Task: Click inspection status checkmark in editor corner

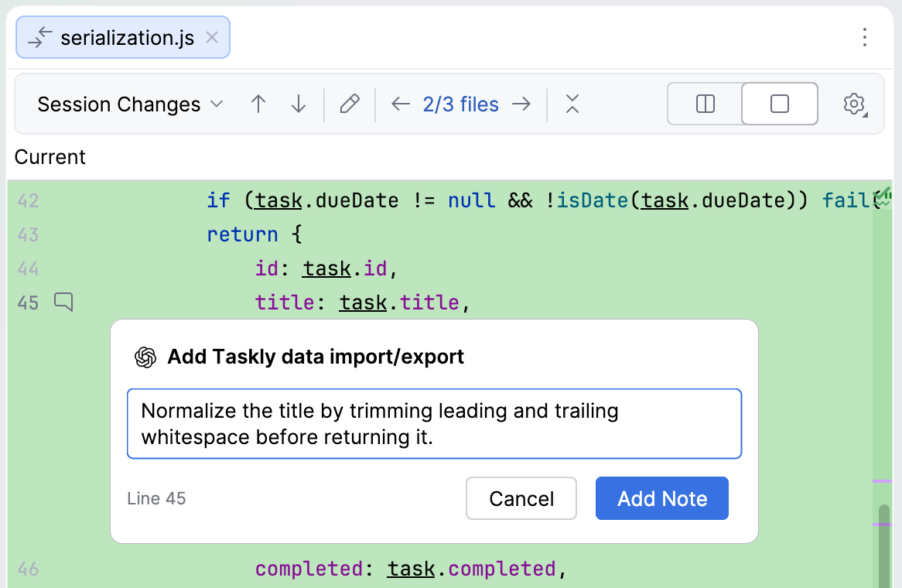Action: [x=883, y=197]
